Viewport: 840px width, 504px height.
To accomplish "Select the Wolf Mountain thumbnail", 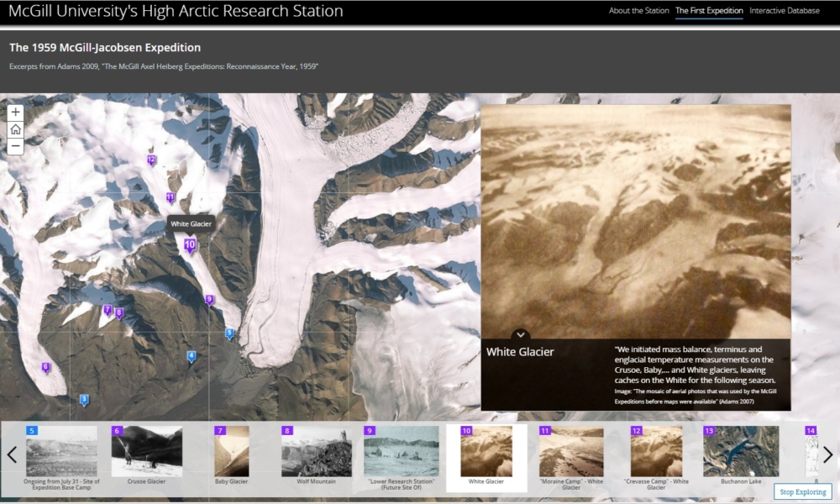I will pos(316,454).
